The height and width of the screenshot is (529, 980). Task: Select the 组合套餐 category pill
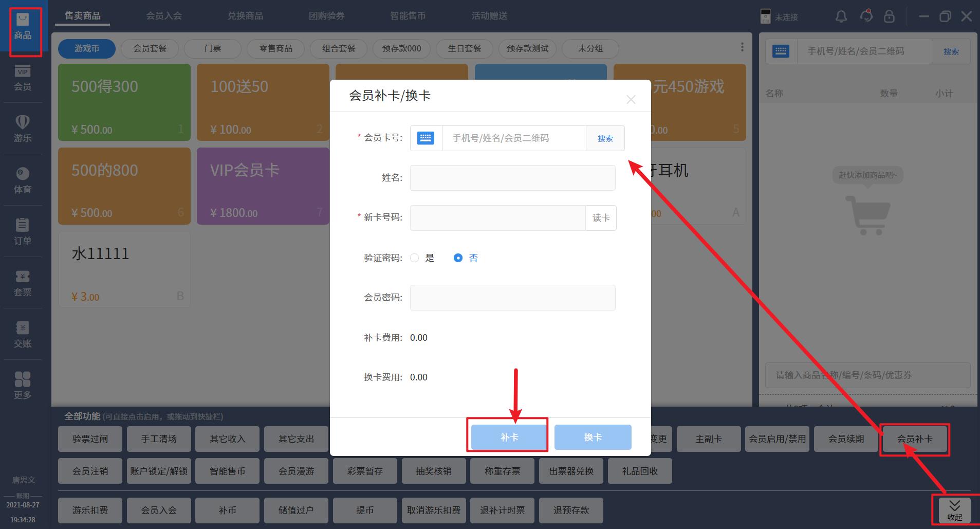click(339, 48)
